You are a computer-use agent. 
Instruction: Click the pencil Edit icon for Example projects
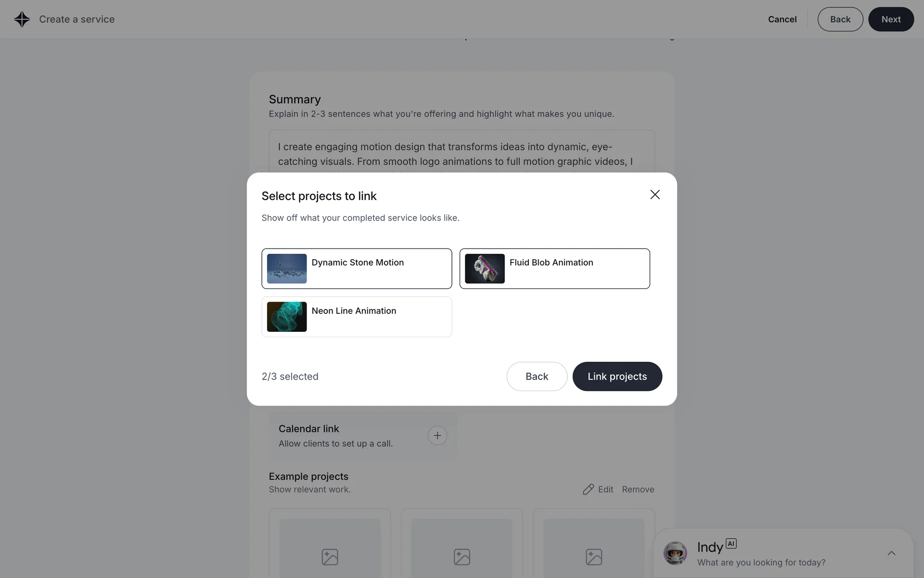click(x=588, y=489)
